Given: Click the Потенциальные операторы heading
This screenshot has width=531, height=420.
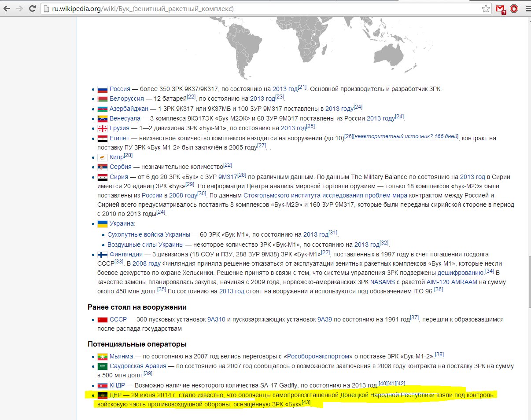Looking at the screenshot, I should [137, 344].
